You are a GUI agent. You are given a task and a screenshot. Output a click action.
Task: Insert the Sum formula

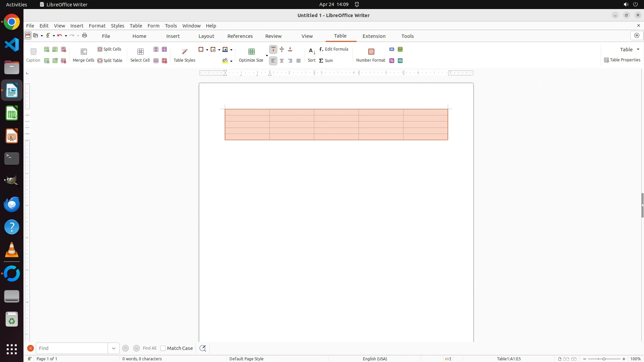point(326,61)
